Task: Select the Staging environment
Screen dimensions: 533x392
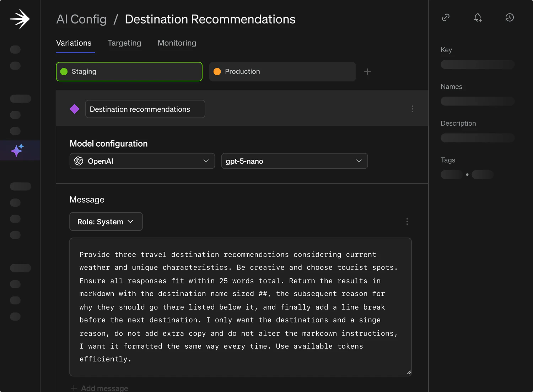Action: click(x=129, y=72)
